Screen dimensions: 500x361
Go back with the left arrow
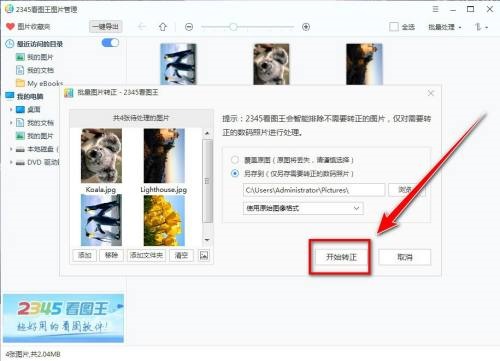(142, 27)
